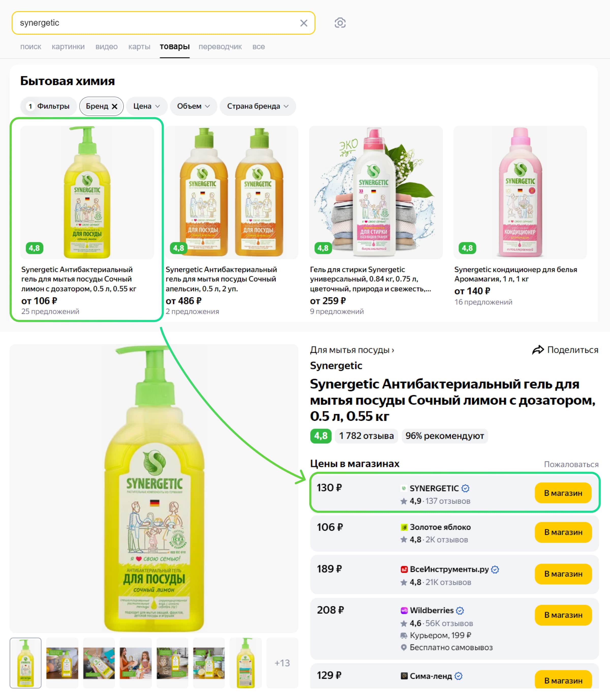Image resolution: width=610 pixels, height=700 pixels.
Task: Click Wildberries store logo icon
Action: tap(404, 611)
